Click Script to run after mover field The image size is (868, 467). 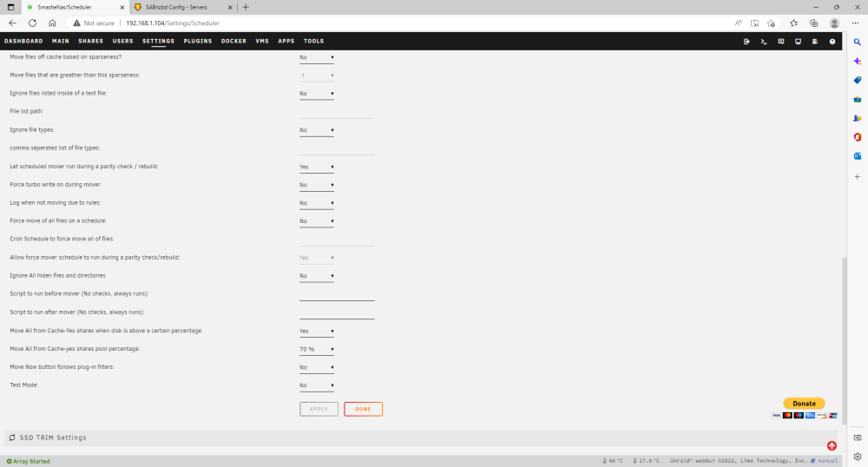pyautogui.click(x=337, y=312)
